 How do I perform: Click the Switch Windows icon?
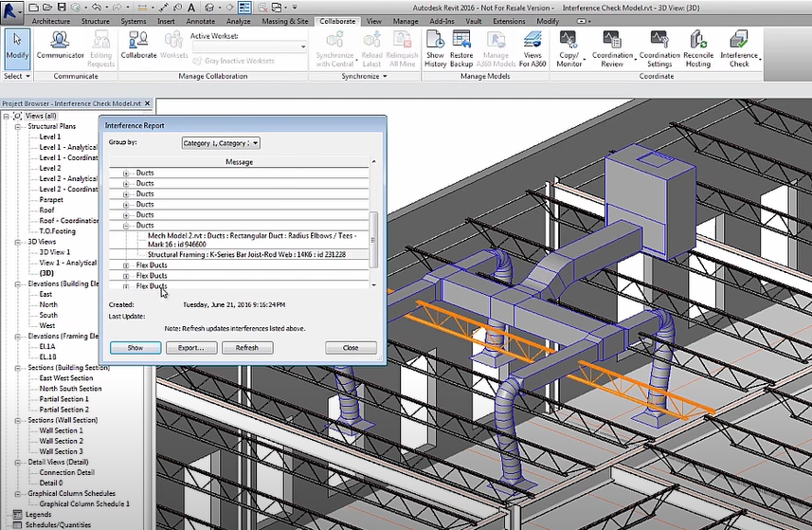[x=277, y=8]
